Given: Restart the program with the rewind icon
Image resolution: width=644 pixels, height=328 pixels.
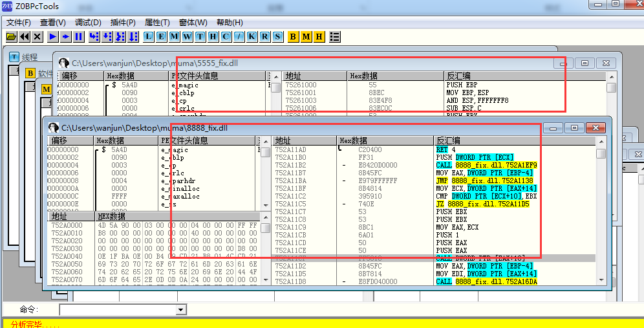Looking at the screenshot, I should [24, 37].
